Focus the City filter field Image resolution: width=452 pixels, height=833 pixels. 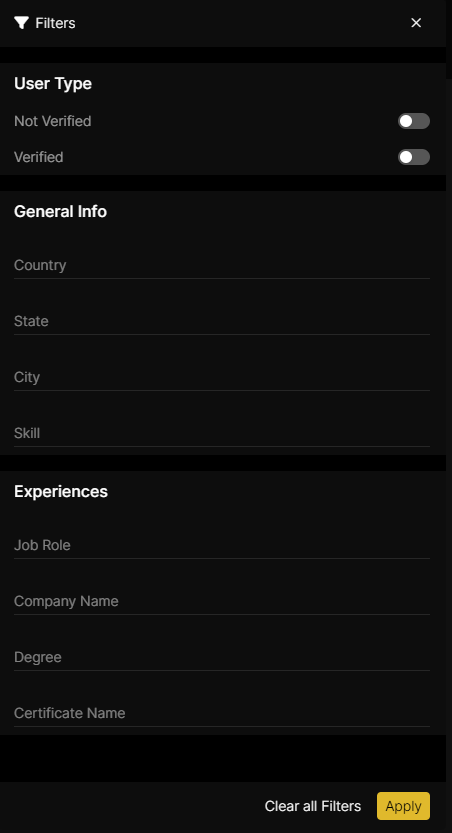[222, 377]
